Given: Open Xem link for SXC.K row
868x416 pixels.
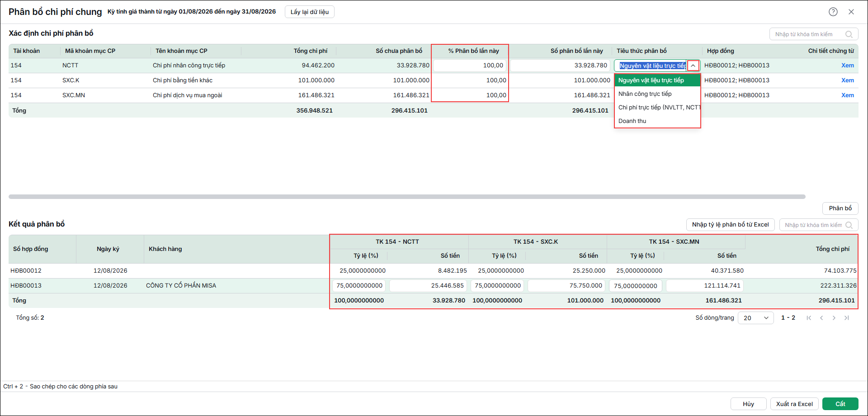Looking at the screenshot, I should pos(847,80).
